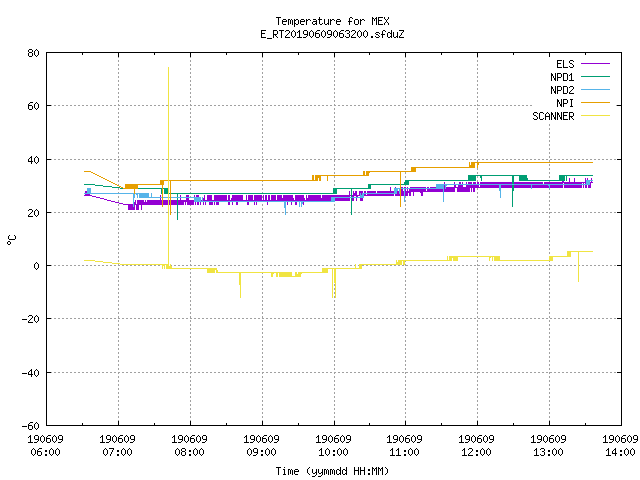
Task: Click the x-axis tick label 12:00
Action: (x=476, y=452)
